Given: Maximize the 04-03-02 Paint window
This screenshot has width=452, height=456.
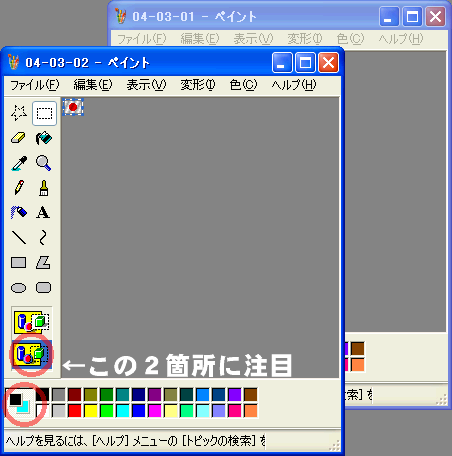Looking at the screenshot, I should tap(305, 62).
